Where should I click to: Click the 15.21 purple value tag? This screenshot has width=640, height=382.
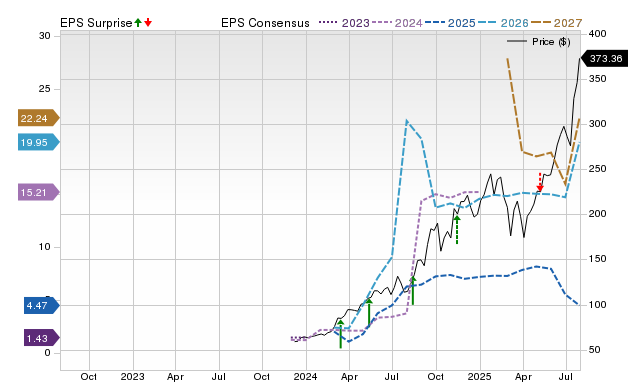(x=38, y=192)
